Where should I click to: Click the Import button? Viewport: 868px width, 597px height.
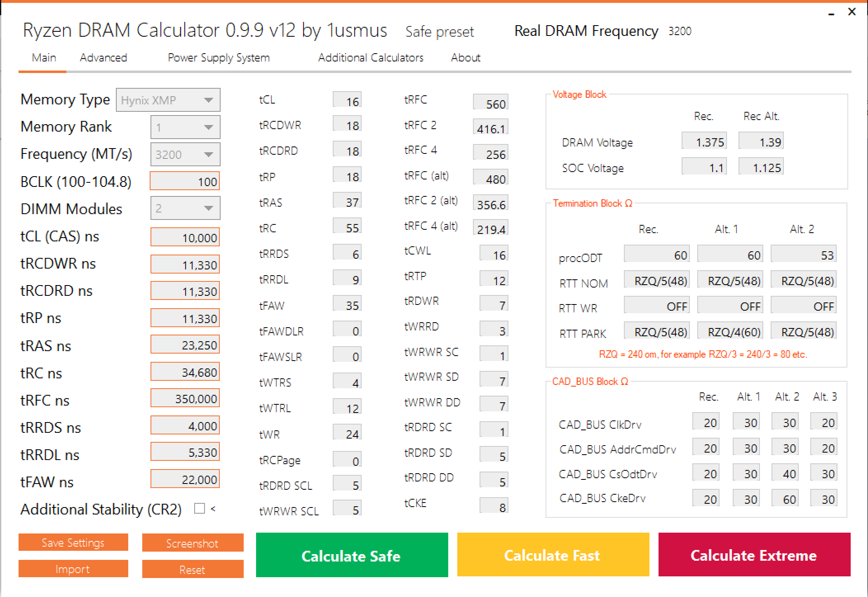pyautogui.click(x=73, y=569)
